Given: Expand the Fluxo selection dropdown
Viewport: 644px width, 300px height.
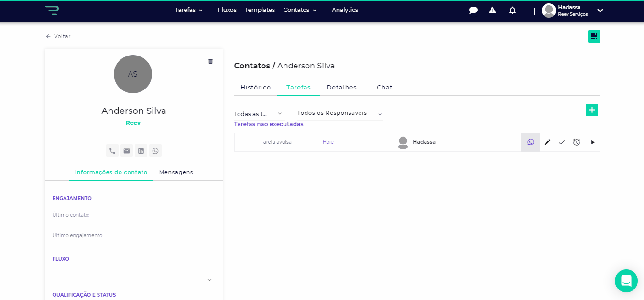Looking at the screenshot, I should pyautogui.click(x=134, y=280).
